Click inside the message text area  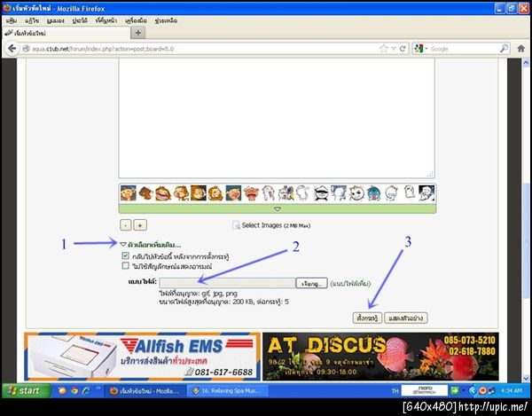coord(277,118)
